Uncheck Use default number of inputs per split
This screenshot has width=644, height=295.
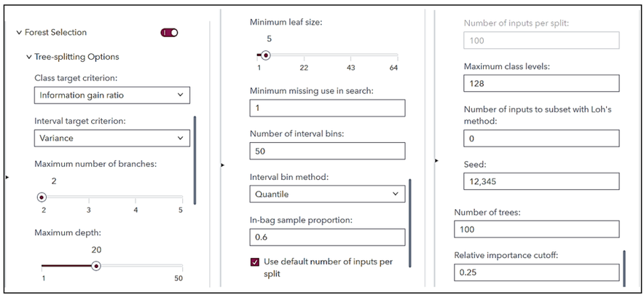[255, 262]
